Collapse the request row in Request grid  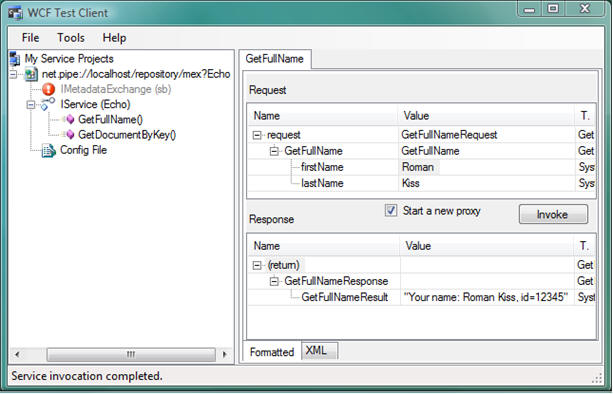point(257,135)
